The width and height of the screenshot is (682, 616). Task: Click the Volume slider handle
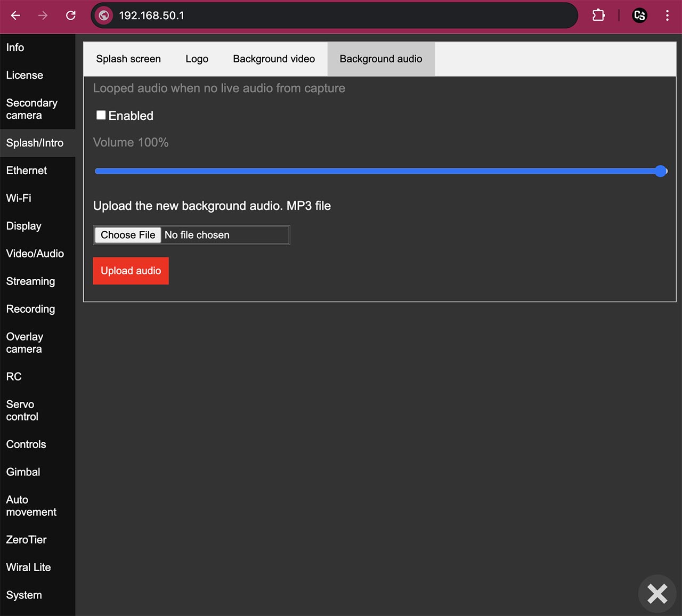(661, 171)
